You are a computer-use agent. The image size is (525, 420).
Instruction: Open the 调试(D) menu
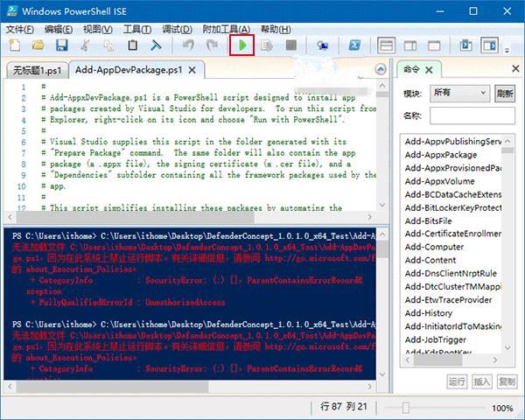[177, 30]
